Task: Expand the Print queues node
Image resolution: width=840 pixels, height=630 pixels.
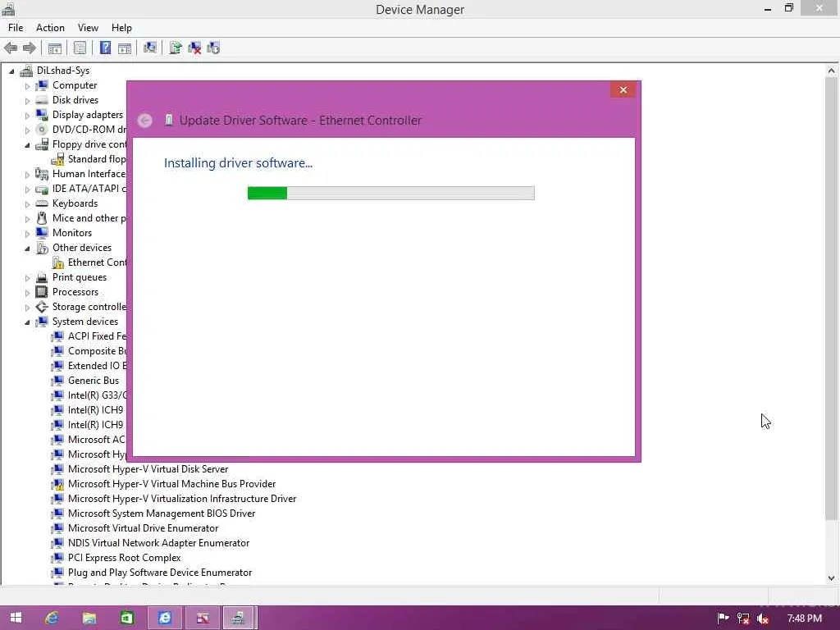Action: click(27, 277)
